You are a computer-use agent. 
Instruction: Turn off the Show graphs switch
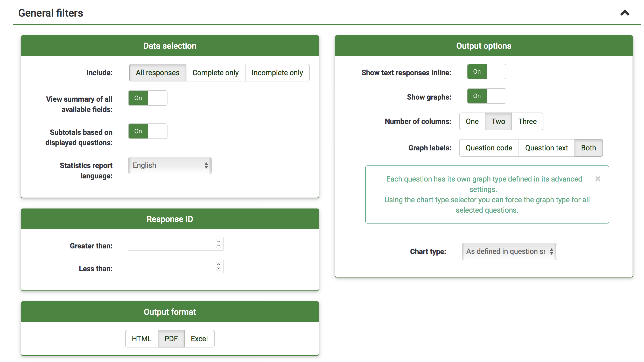pos(486,96)
